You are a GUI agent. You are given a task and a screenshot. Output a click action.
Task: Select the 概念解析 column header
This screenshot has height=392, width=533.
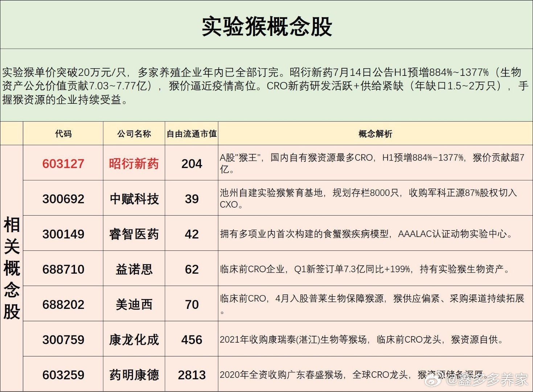click(x=375, y=134)
